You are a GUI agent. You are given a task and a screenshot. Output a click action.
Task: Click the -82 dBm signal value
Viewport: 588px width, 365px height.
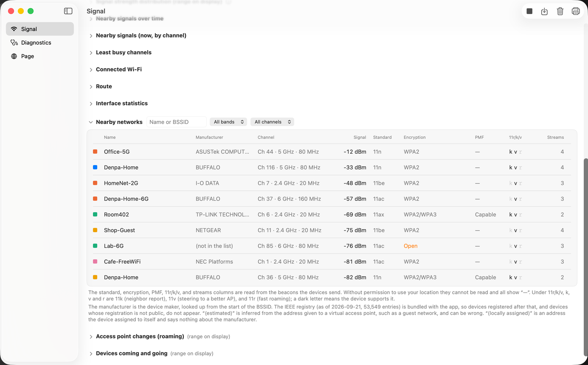[x=355, y=277]
